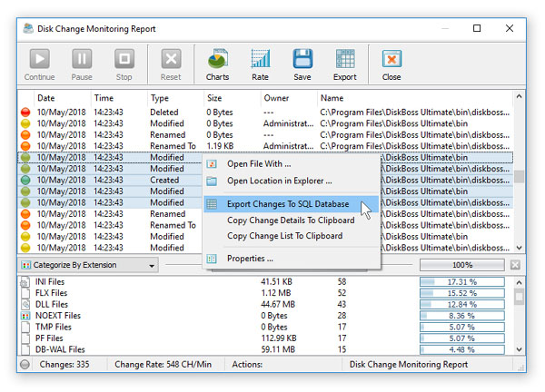545x392 pixels.
Task: Select the 112.99 KB size value
Action: coord(279,338)
